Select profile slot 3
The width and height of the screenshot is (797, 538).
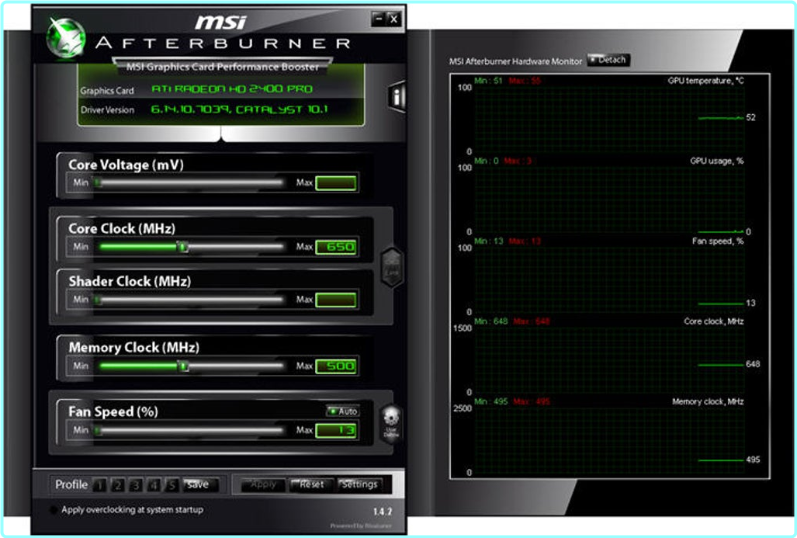pos(135,485)
